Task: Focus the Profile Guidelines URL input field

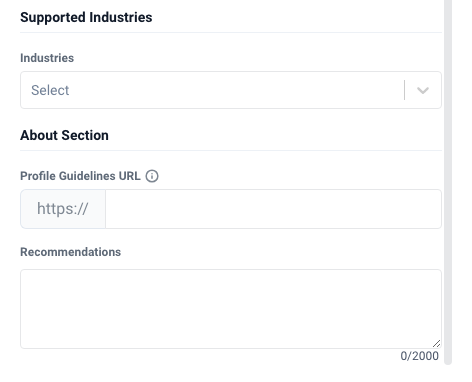Action: point(274,209)
